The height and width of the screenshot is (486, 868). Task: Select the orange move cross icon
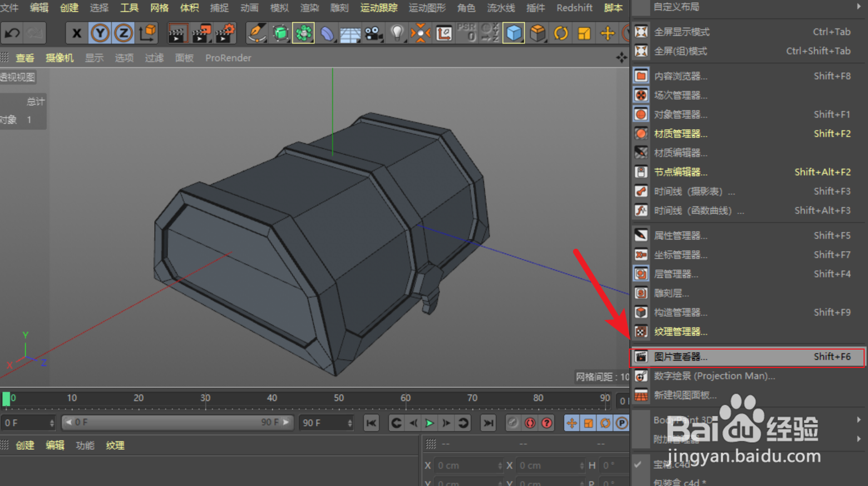point(608,33)
